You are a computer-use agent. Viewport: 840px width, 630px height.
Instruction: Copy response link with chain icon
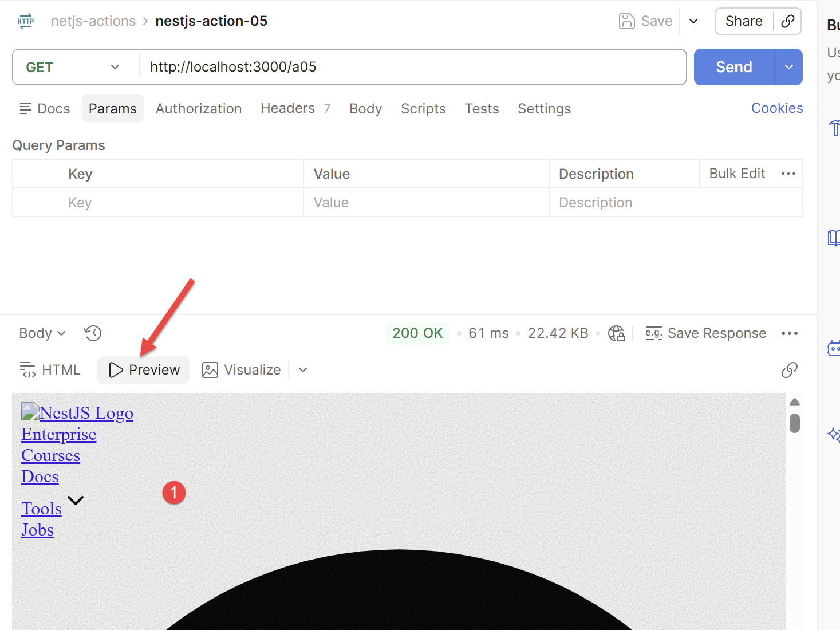tap(790, 370)
